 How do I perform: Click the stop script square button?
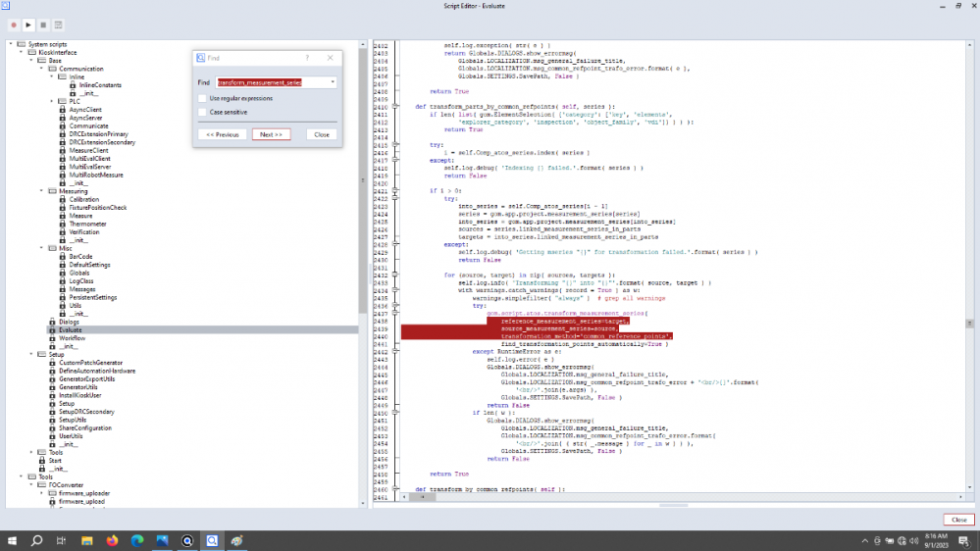pyautogui.click(x=42, y=24)
